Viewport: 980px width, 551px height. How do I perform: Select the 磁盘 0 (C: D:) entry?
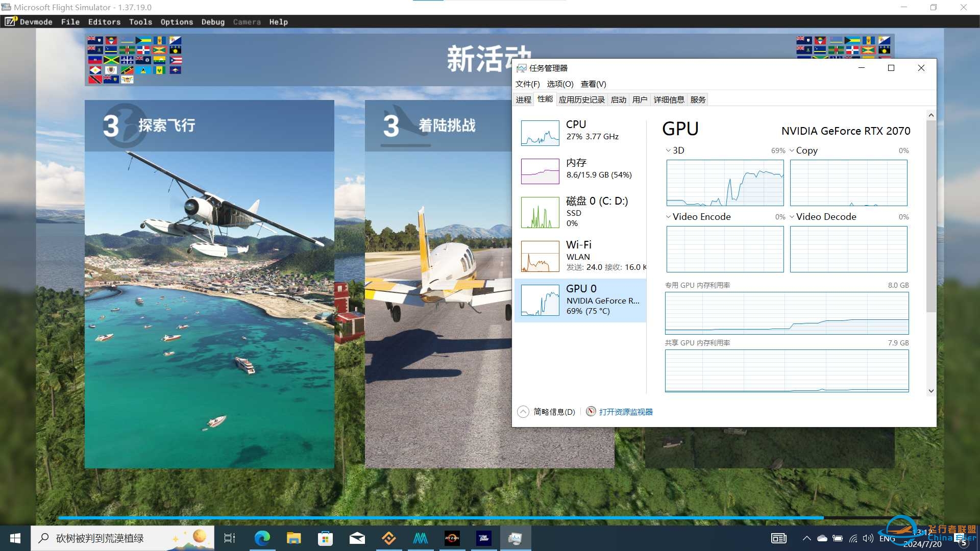point(581,212)
